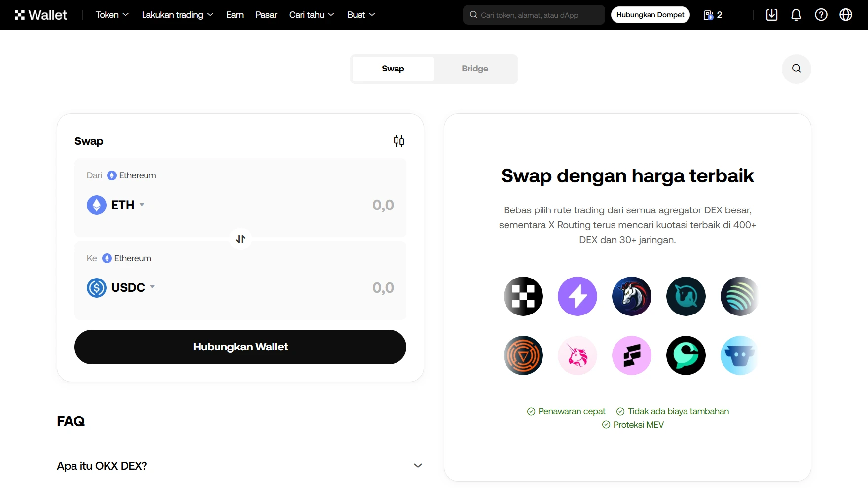Click the Swap dengan harga terbaik heading
Screen dimensions: 868x488
pos(627,176)
